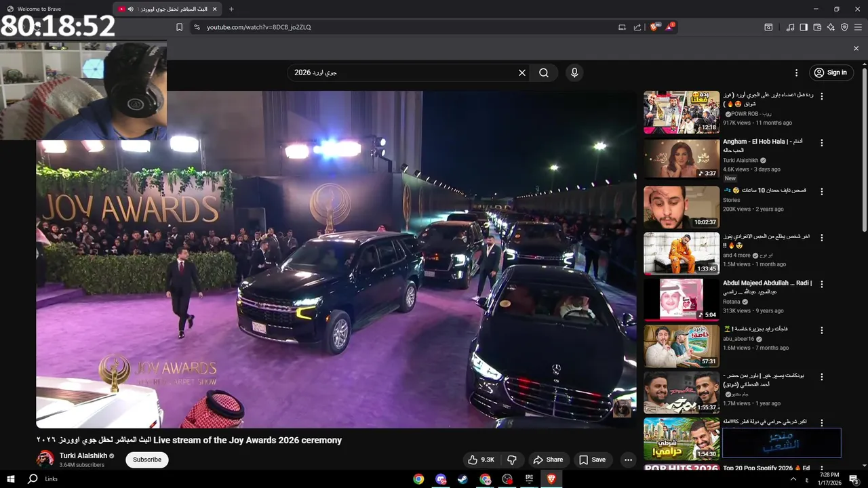Screen dimensions: 868x488
Task: Like the video with 9.3K likes
Action: click(x=481, y=460)
